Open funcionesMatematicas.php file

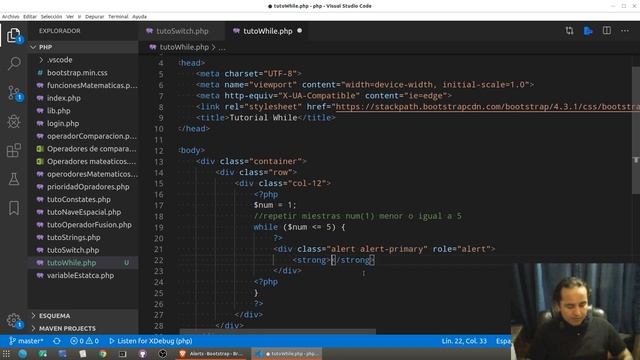tap(83, 85)
